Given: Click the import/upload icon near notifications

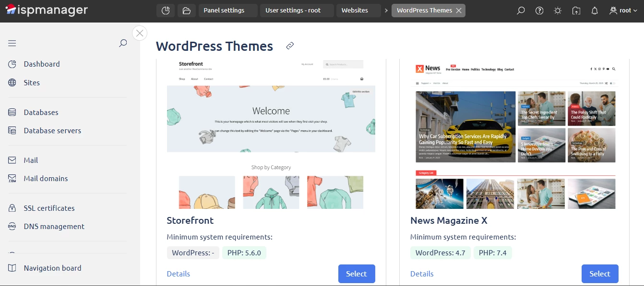Looking at the screenshot, I should [x=576, y=10].
